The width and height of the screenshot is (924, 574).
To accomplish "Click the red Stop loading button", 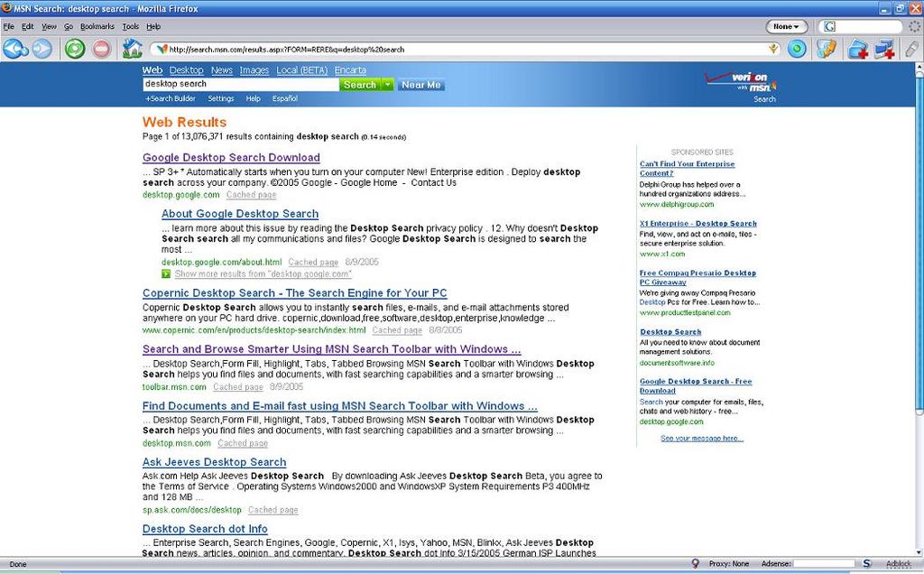I will click(x=101, y=49).
